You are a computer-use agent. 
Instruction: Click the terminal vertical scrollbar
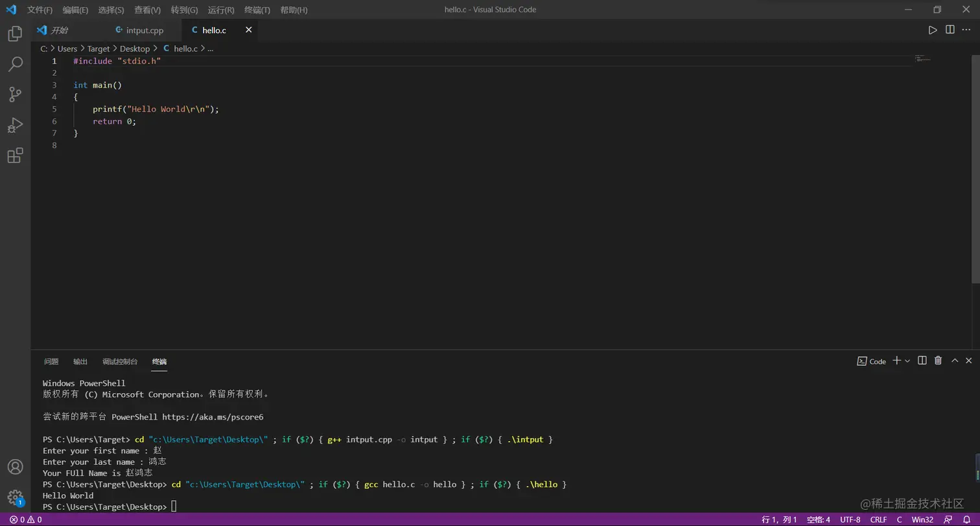(x=976, y=468)
